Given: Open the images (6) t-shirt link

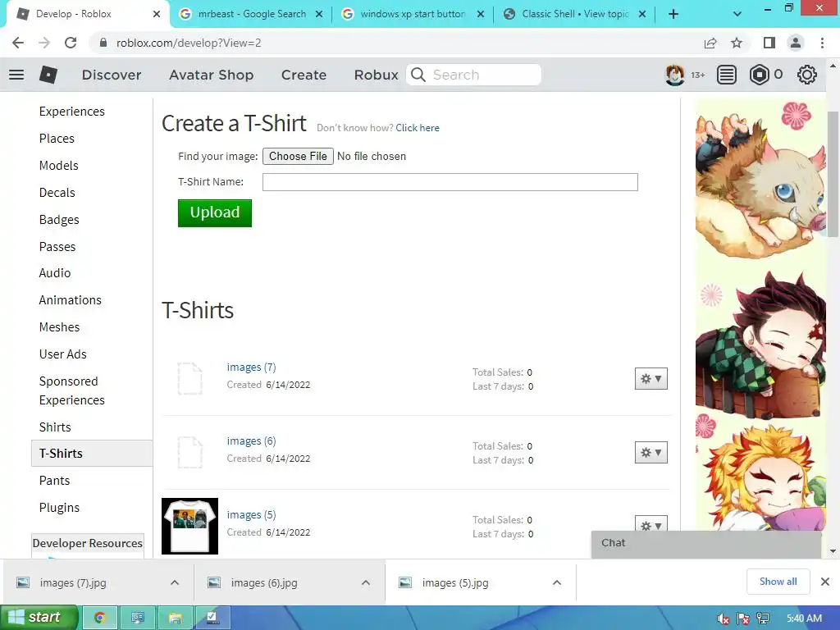Looking at the screenshot, I should coord(251,441).
